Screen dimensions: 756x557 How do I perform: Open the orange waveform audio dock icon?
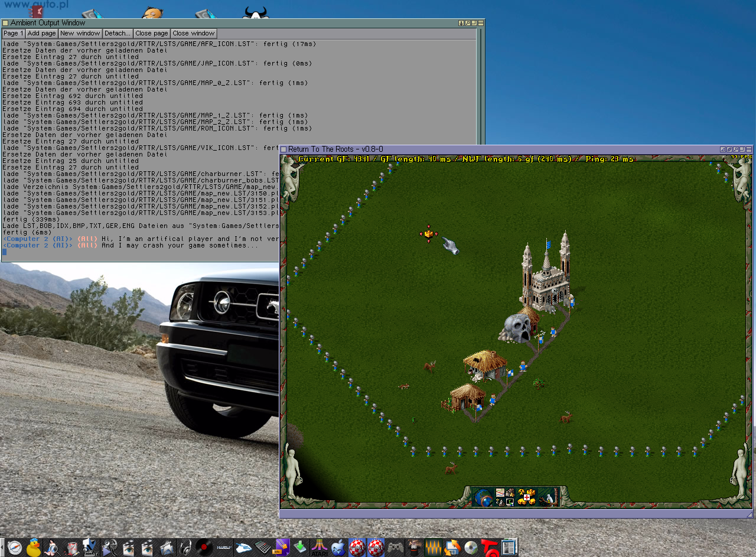[x=434, y=547]
